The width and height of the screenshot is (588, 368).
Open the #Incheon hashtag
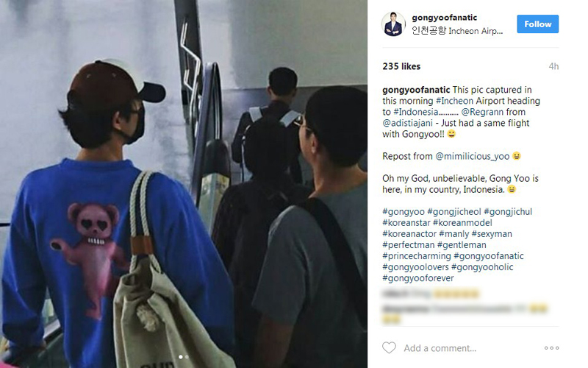pos(454,101)
